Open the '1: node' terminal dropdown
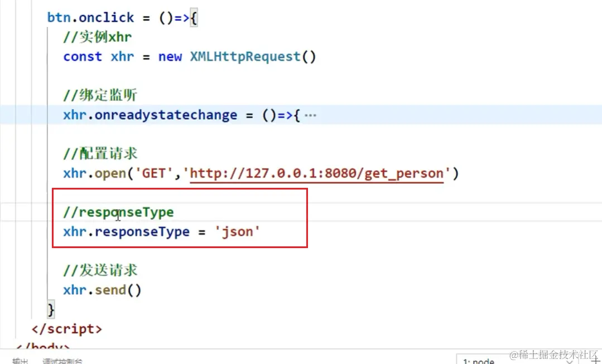The width and height of the screenshot is (602, 364). click(517, 361)
